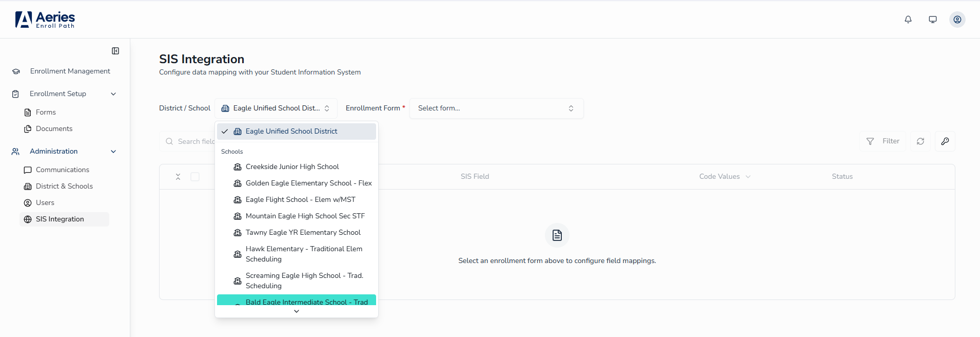Screen dimensions: 980x337
Task: Click the Enrollment Management graduation cap icon
Action: coord(16,71)
